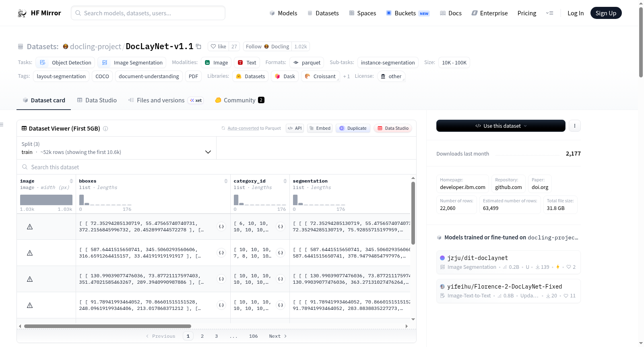Open Models in the top navigation
The image size is (644, 347).
[283, 13]
